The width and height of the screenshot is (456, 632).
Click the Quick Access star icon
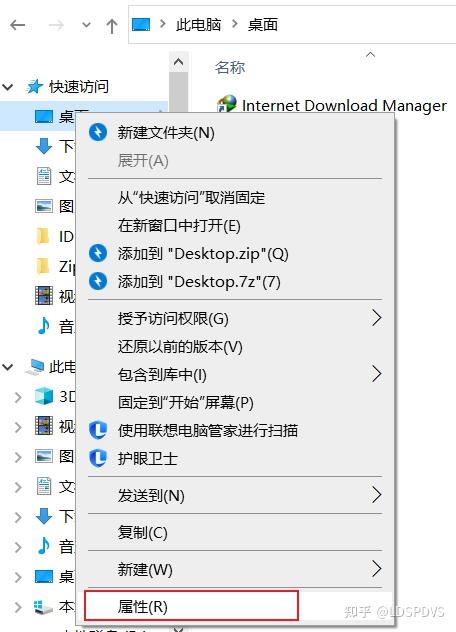coord(34,86)
